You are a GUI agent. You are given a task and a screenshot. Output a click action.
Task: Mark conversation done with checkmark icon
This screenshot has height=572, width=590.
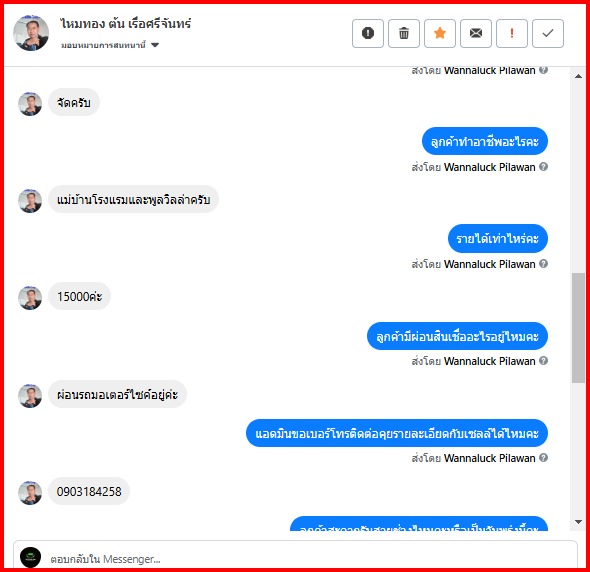548,33
